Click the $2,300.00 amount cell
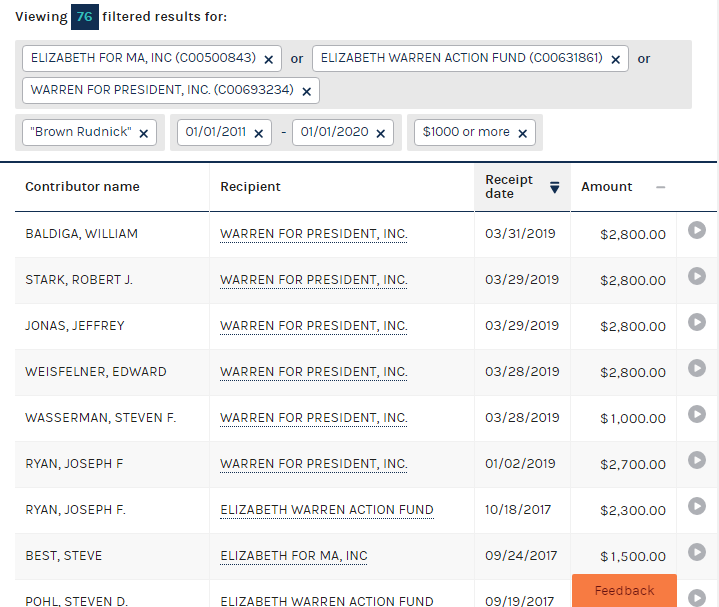Screen dimensions: 719x607 coord(633,510)
